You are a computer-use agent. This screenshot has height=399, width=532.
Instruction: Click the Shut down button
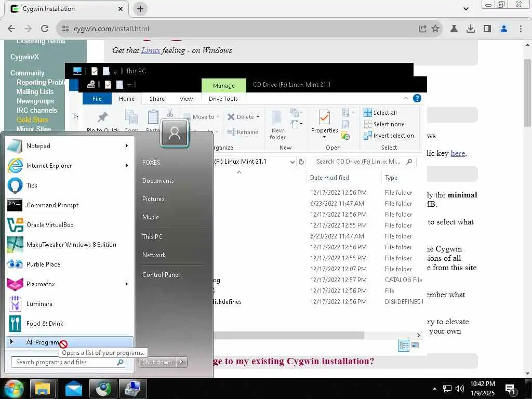pos(157,362)
